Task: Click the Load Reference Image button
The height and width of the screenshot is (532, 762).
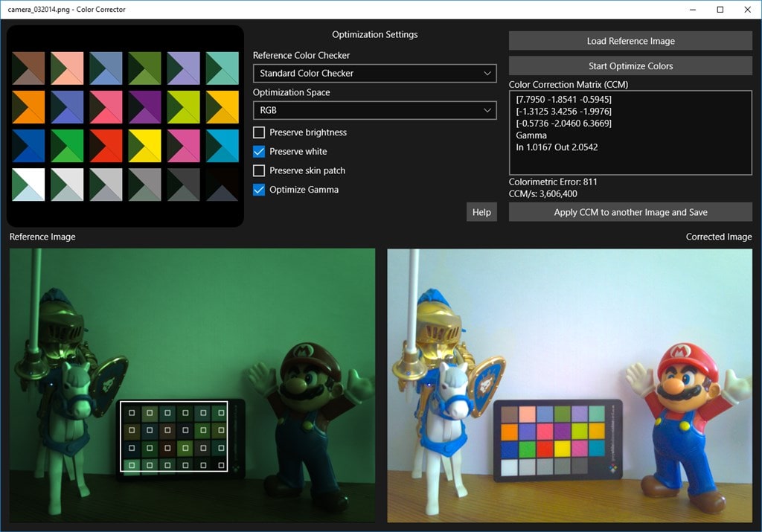Action: [630, 41]
